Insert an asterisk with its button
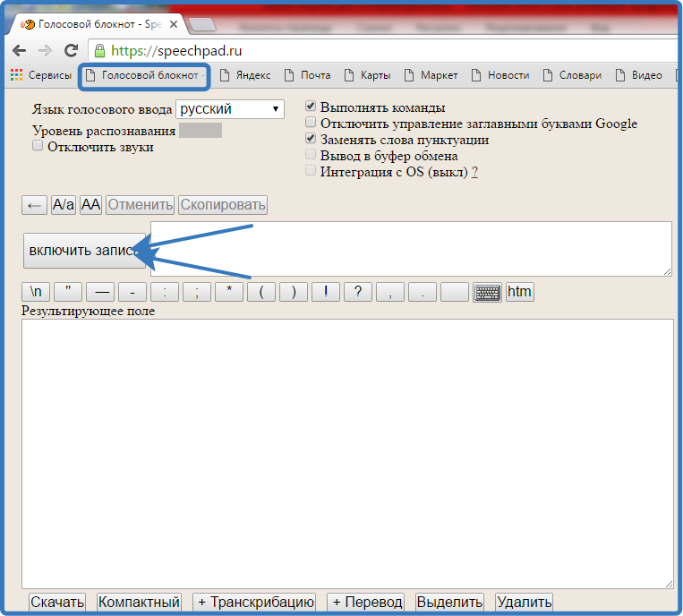Viewport: 683px width, 616px height. point(229,292)
